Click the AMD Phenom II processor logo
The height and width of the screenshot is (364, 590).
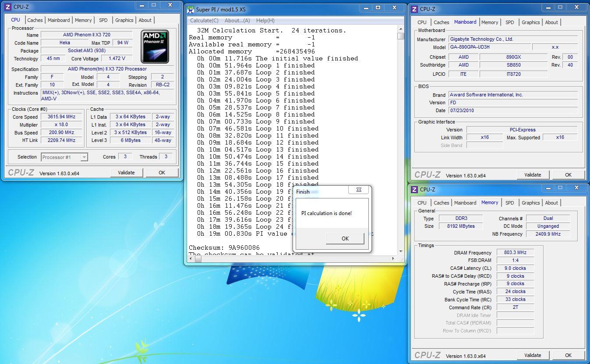click(155, 46)
